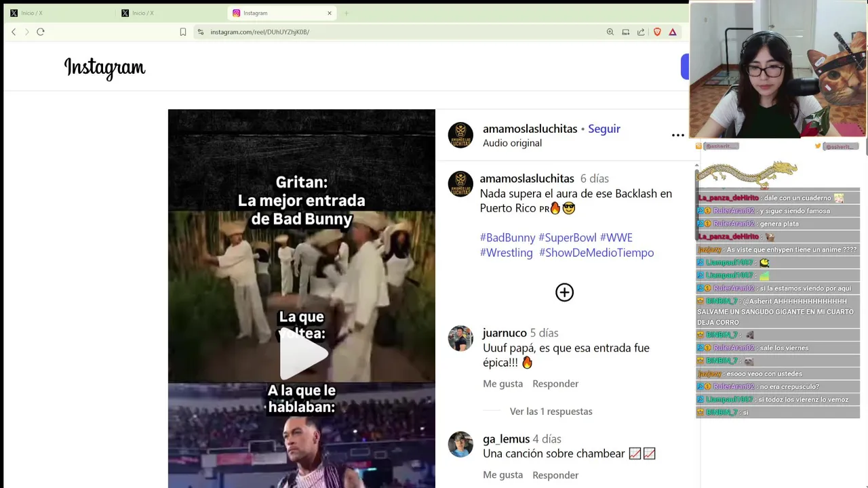
Task: Open ga_lemus's profile by username
Action: pos(506,439)
